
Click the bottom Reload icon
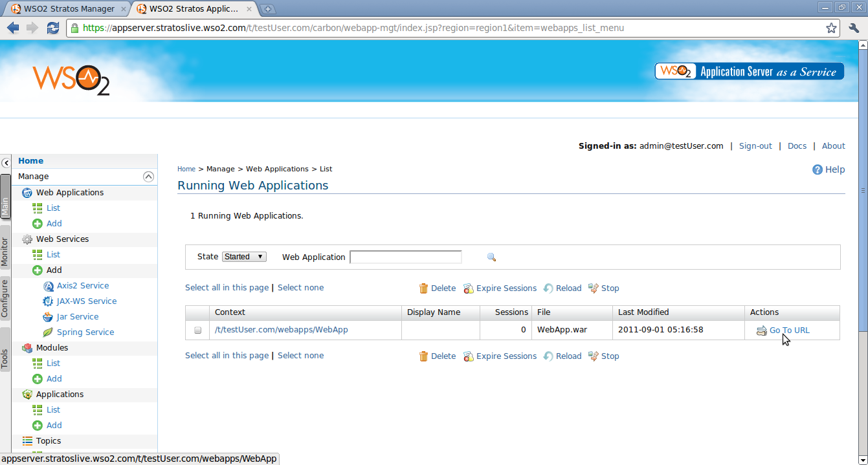(548, 356)
